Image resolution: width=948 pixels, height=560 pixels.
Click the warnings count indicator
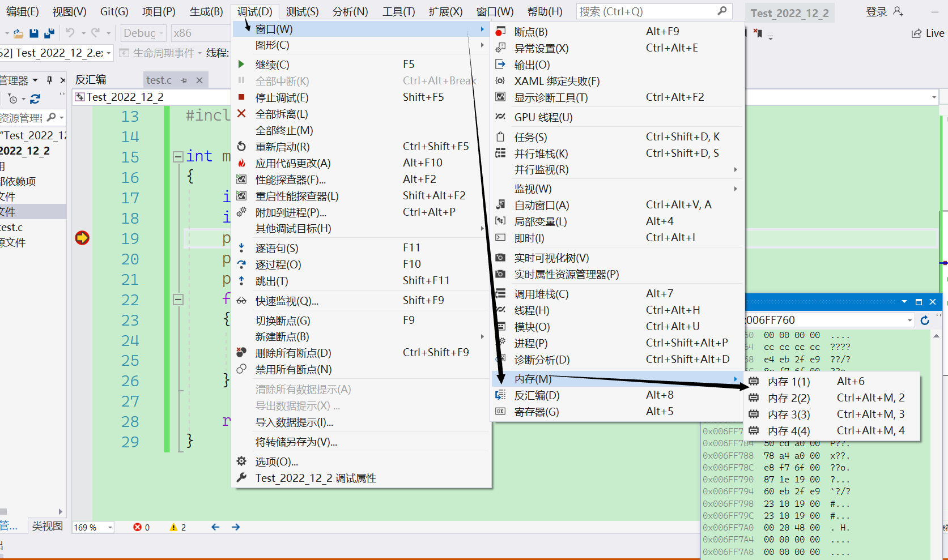178,527
